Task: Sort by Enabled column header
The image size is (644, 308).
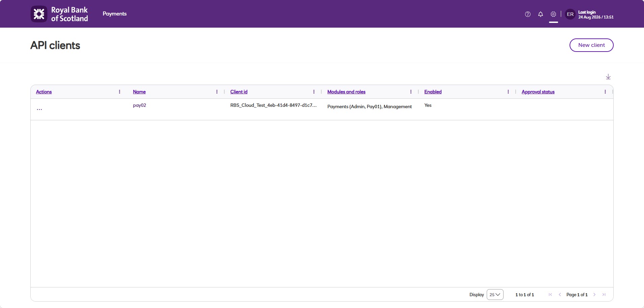Action: [433, 92]
